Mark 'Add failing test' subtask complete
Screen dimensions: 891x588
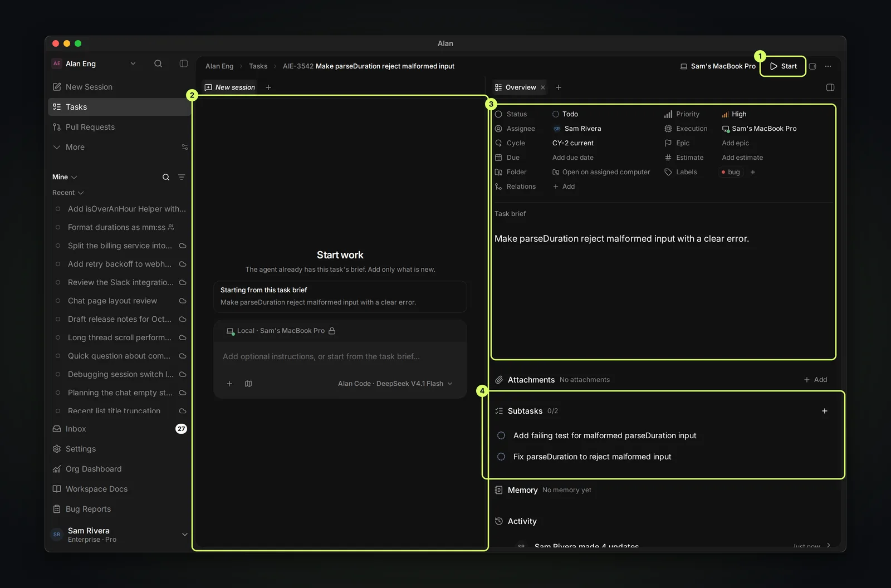[x=501, y=435]
